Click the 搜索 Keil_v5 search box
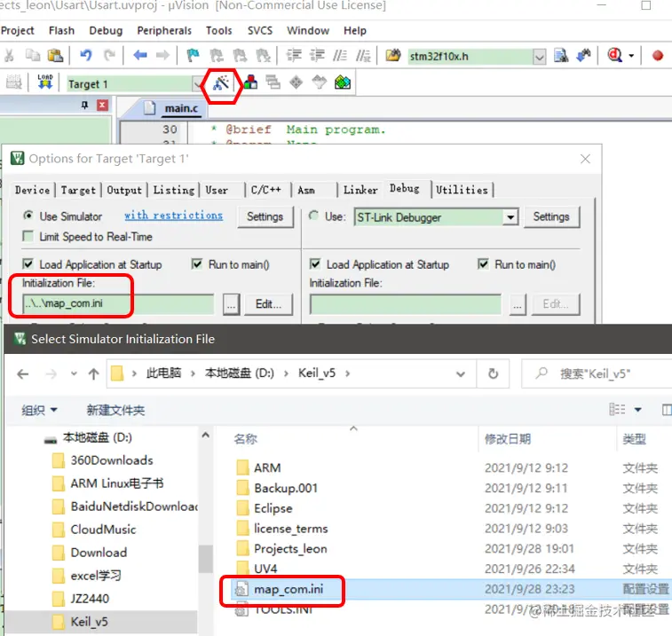 [597, 374]
